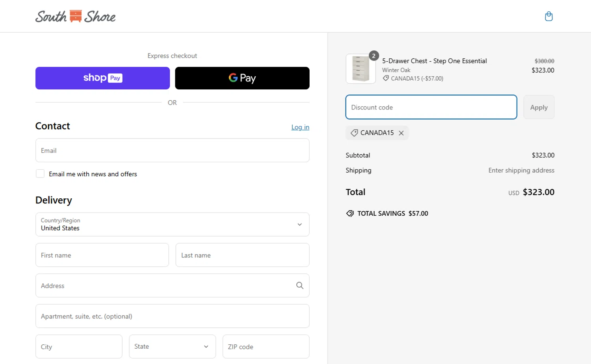Click the Log in link
Viewport: 591px width, 364px height.
(x=300, y=127)
